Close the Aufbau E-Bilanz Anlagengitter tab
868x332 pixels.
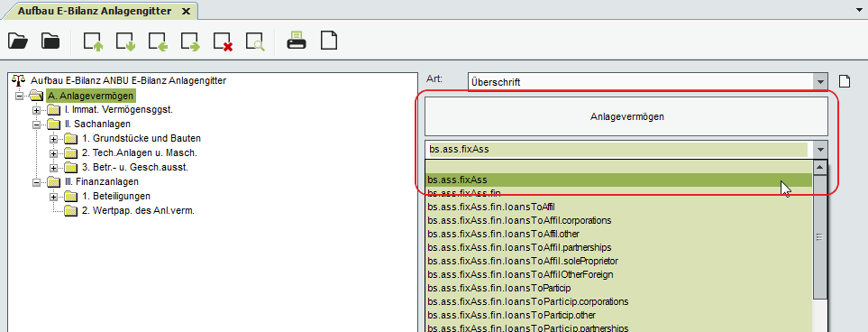coord(186,11)
